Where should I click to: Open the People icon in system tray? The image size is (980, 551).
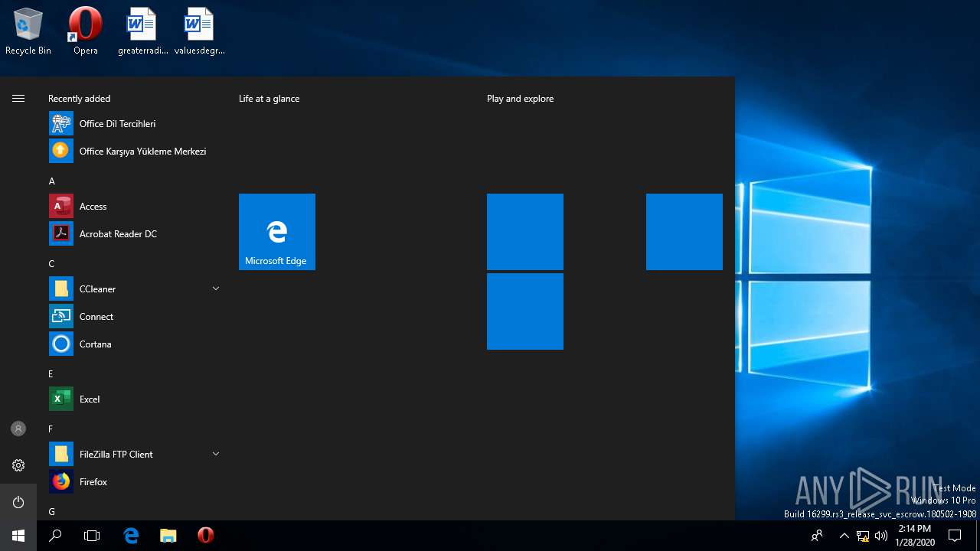coord(817,536)
